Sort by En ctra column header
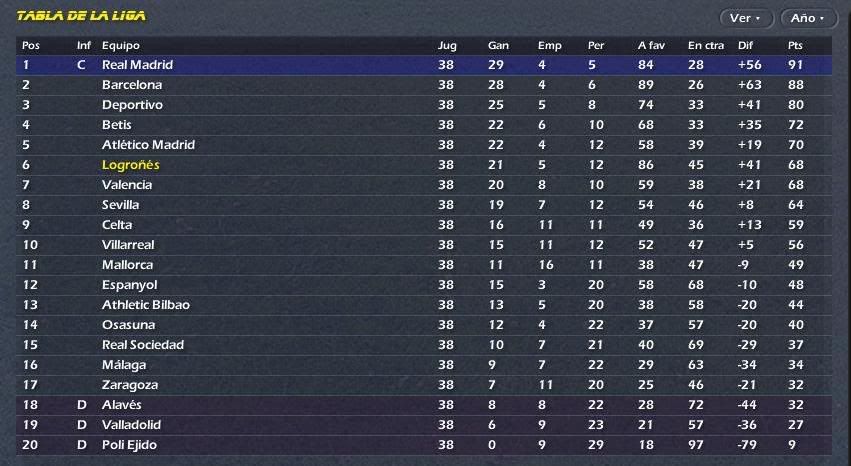Viewport: 851px width, 466px height. (x=706, y=46)
